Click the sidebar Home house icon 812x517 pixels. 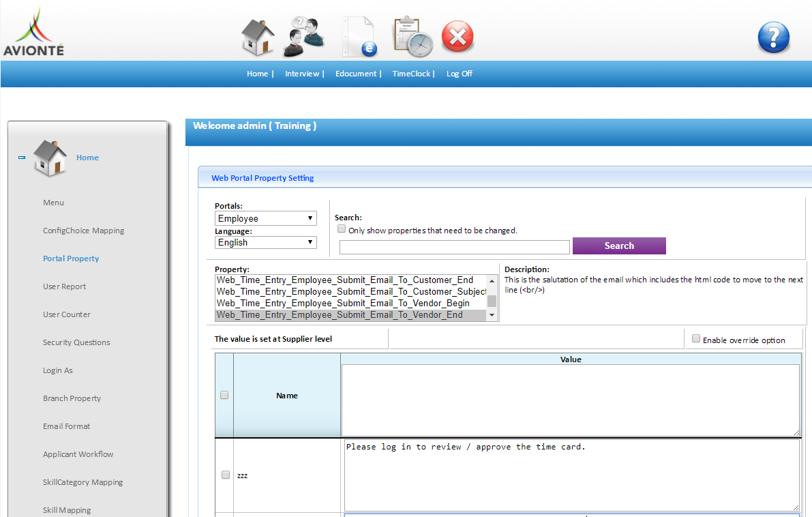pos(50,158)
